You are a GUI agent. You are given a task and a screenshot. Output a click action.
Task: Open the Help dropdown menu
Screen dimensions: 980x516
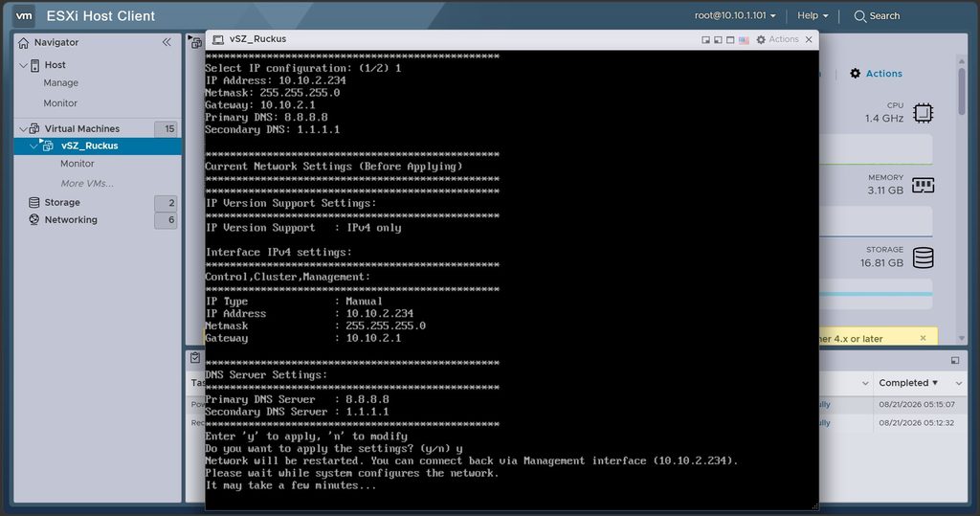pos(813,15)
